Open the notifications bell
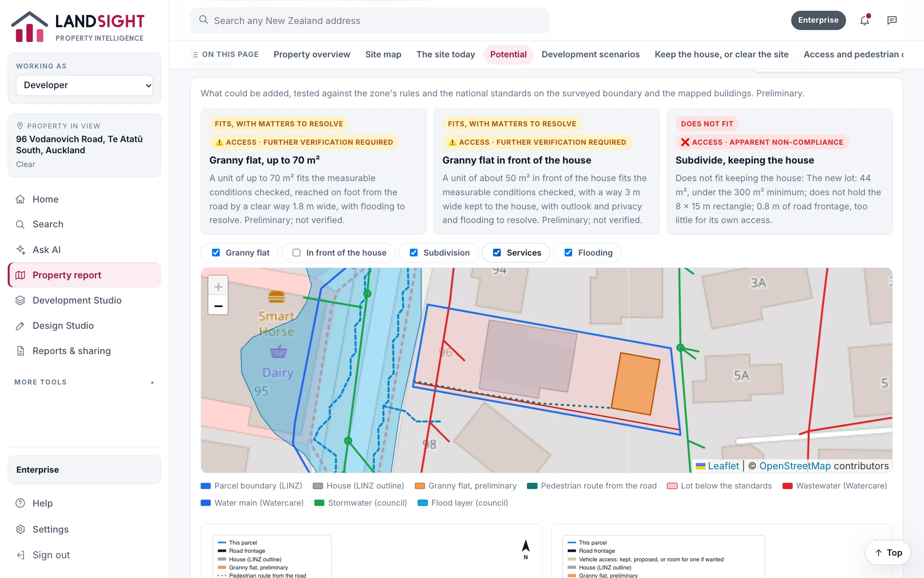The width and height of the screenshot is (924, 578). [x=865, y=20]
